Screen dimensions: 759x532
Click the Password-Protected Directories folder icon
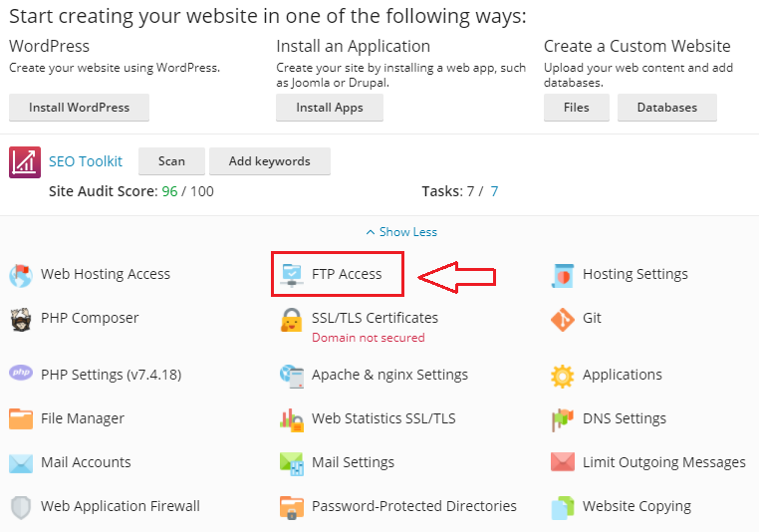click(292, 507)
